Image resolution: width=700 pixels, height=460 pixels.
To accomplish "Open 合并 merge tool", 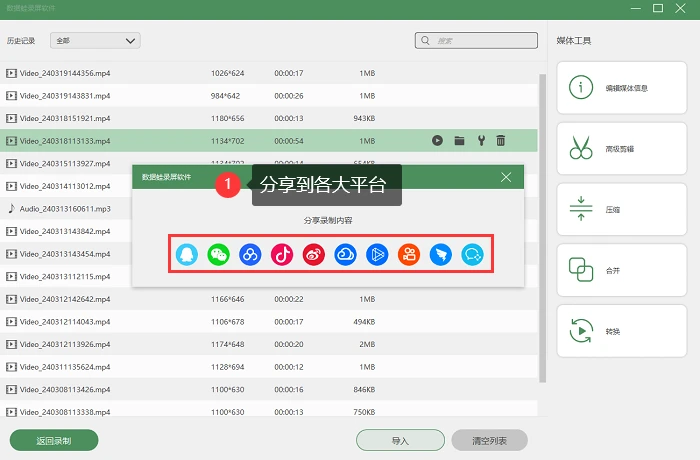I will pos(621,270).
